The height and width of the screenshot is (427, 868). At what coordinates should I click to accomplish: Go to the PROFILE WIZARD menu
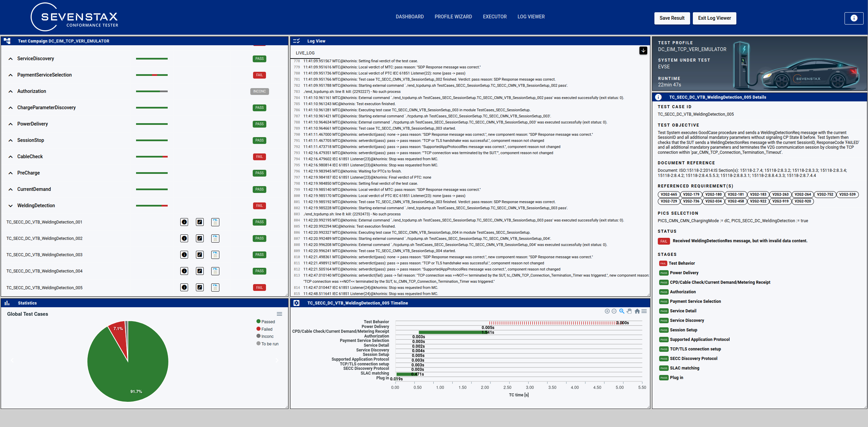453,17
